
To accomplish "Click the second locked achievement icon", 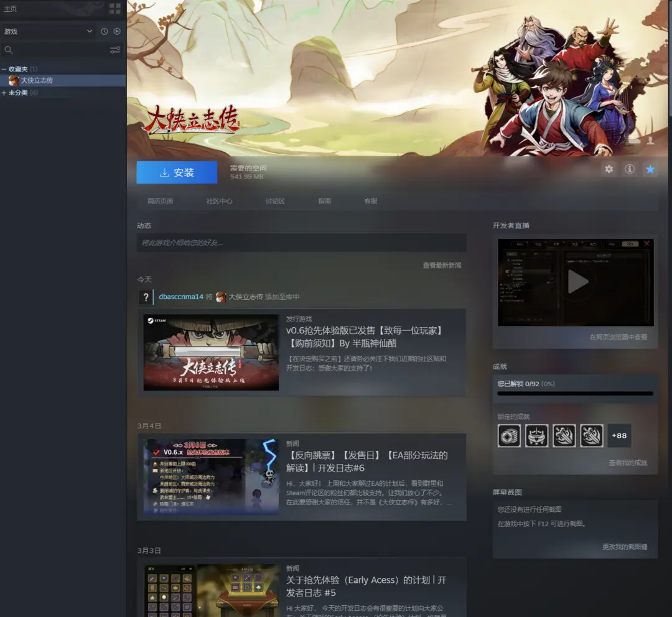I will tap(536, 436).
